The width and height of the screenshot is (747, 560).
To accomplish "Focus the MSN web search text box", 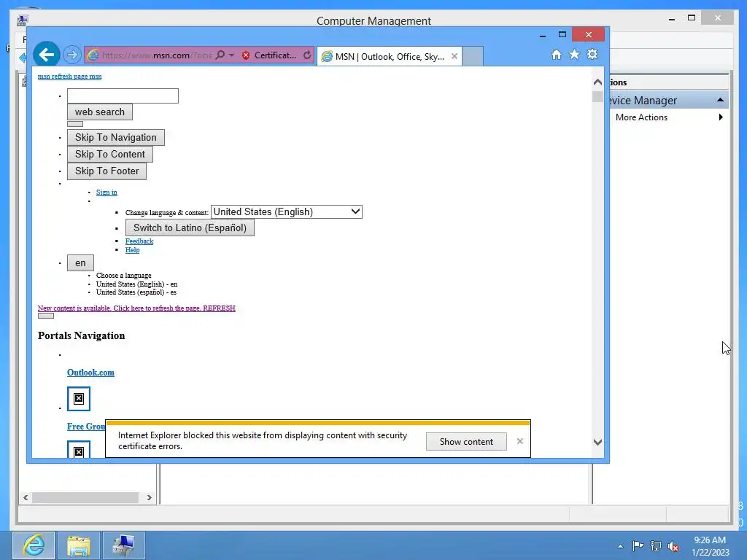I will (x=123, y=96).
